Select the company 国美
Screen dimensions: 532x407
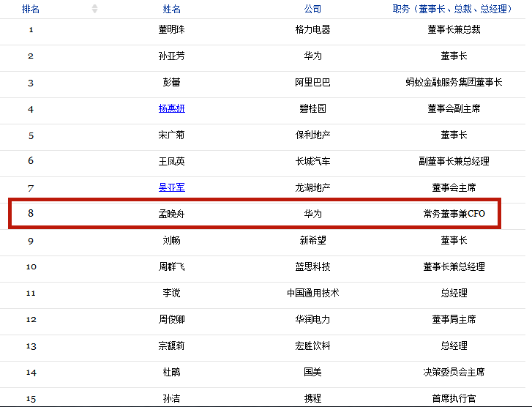(x=312, y=373)
